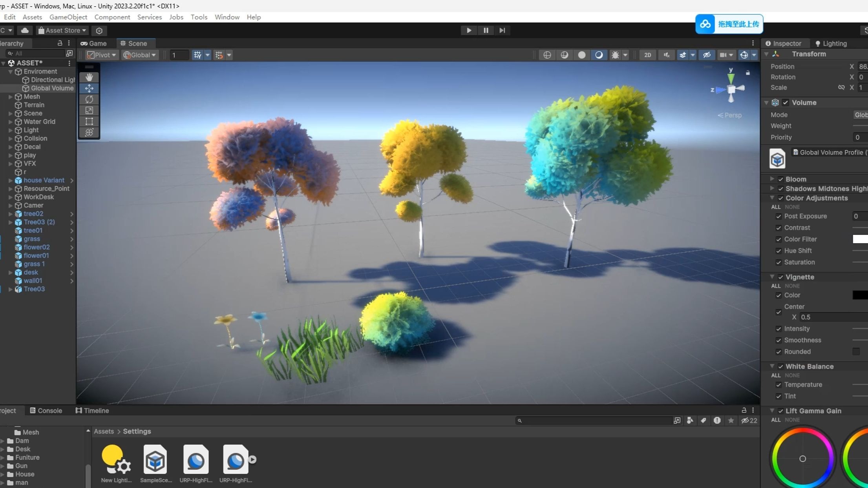
Task: Collapse the Lift Gamma Gain section
Action: pos(772,410)
